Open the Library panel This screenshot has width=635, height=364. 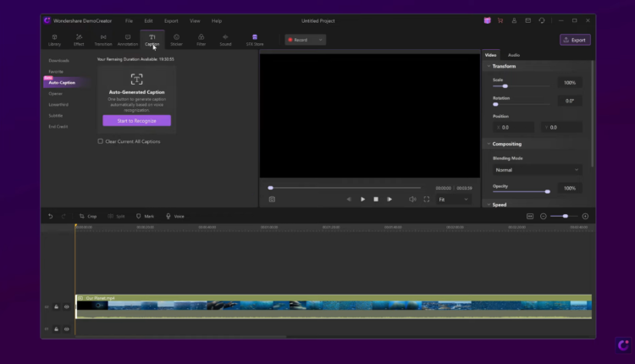click(x=55, y=40)
